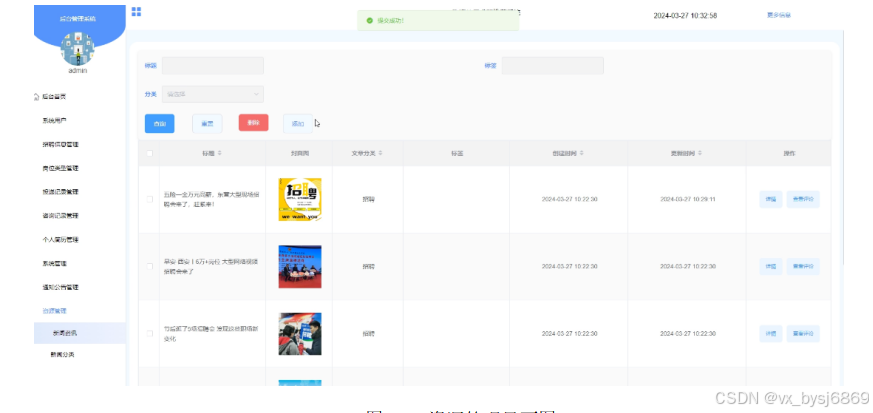Click the title text of the two-people photo row
Viewport: 873px width, 413px height.
click(210, 333)
